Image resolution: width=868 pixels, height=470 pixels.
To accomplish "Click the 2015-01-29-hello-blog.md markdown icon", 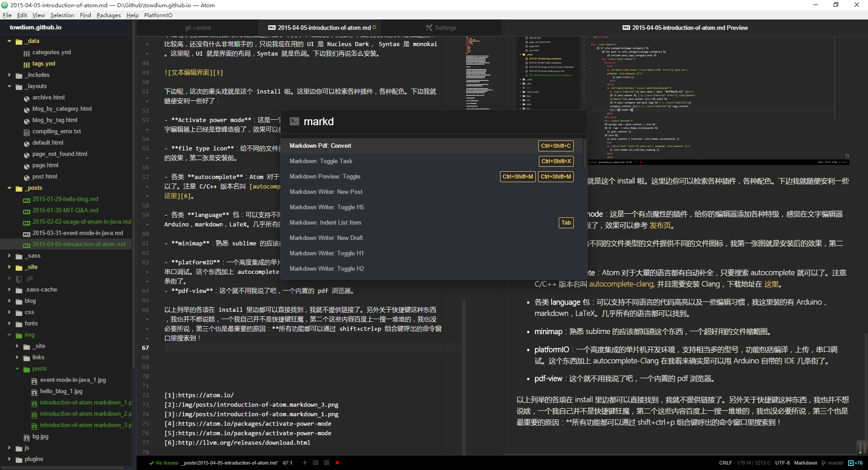I will (27, 200).
